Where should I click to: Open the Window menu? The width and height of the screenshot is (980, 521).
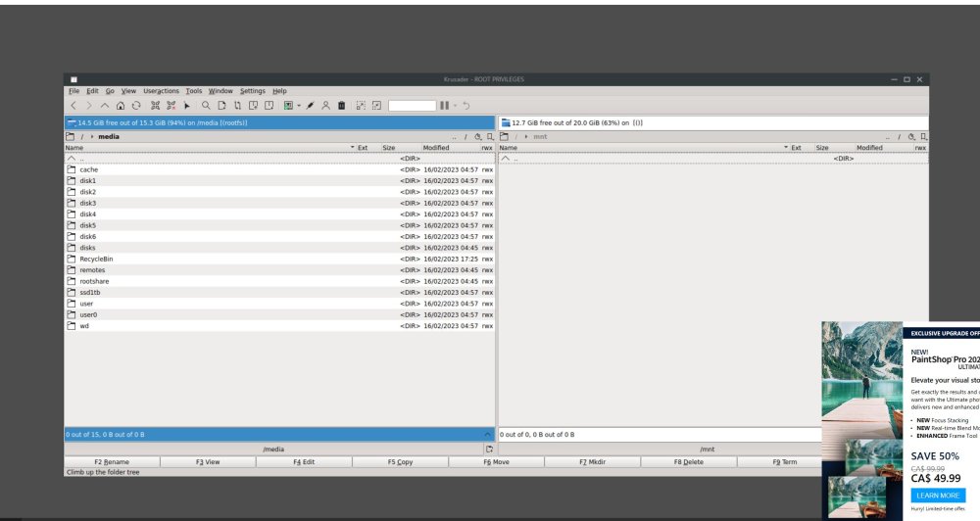click(x=220, y=90)
